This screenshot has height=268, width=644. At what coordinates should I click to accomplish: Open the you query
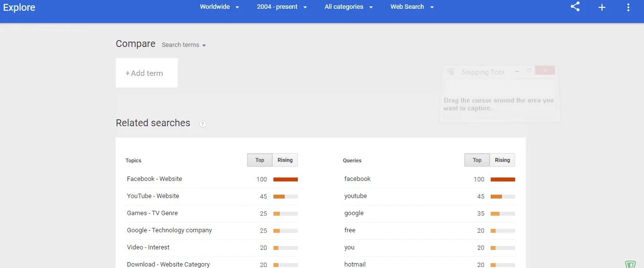pos(349,247)
